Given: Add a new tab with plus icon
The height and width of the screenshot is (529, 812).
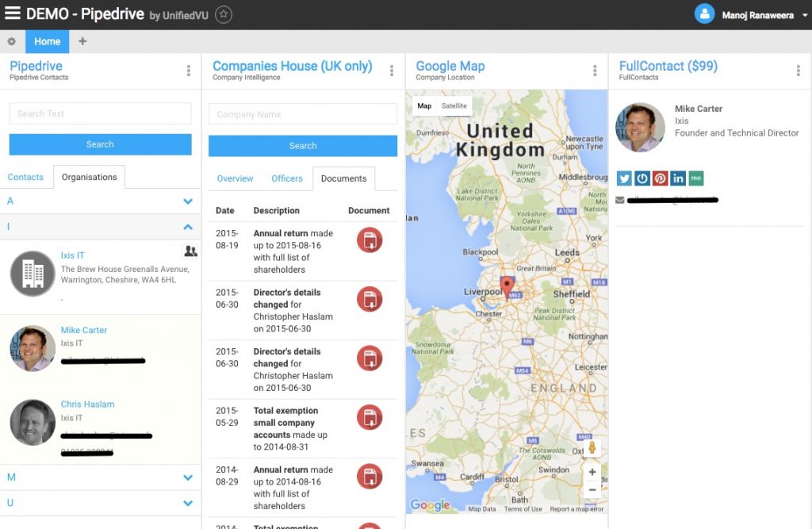Looking at the screenshot, I should coord(82,42).
